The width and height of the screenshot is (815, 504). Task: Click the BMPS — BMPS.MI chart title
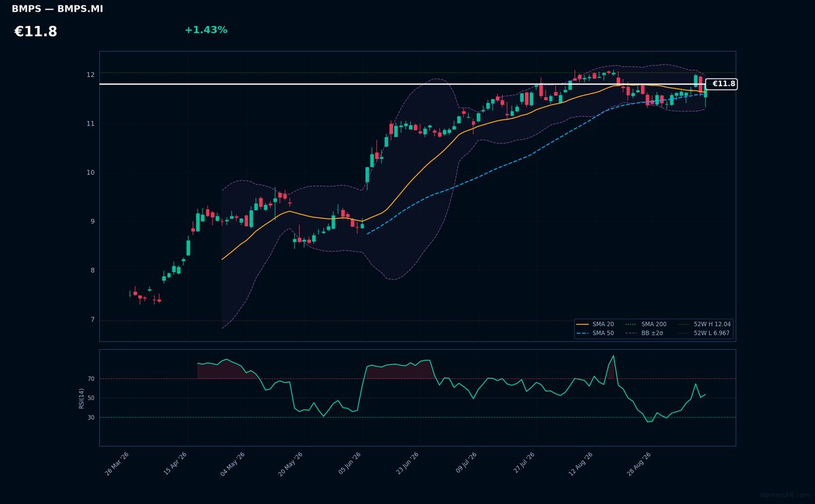click(58, 10)
